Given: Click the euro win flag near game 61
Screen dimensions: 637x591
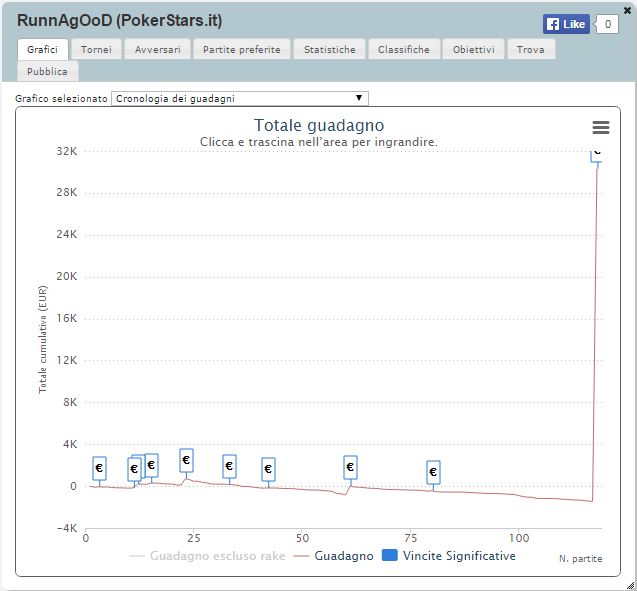Looking at the screenshot, I should 350,467.
